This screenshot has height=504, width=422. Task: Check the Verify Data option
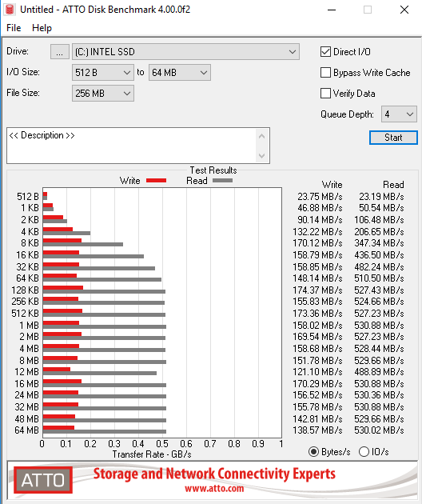325,94
